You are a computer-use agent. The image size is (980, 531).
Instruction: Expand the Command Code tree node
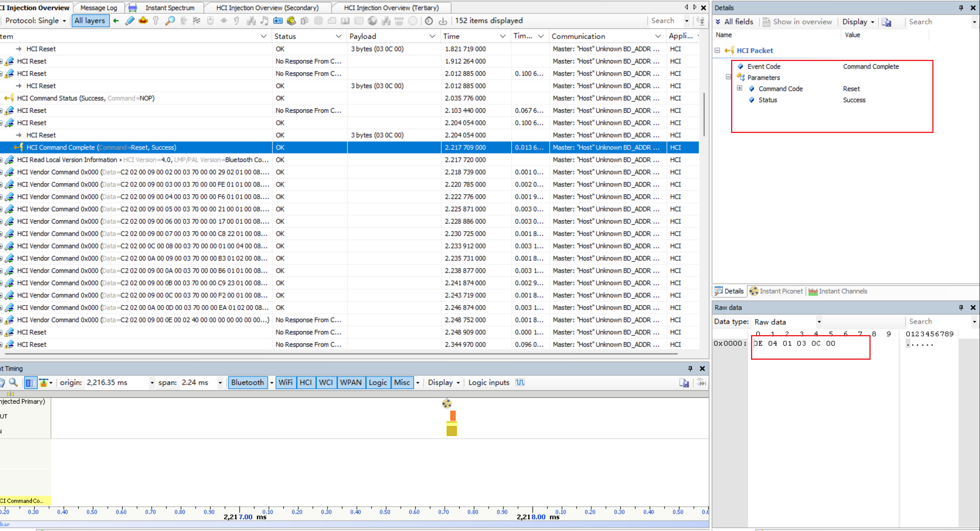click(x=740, y=88)
